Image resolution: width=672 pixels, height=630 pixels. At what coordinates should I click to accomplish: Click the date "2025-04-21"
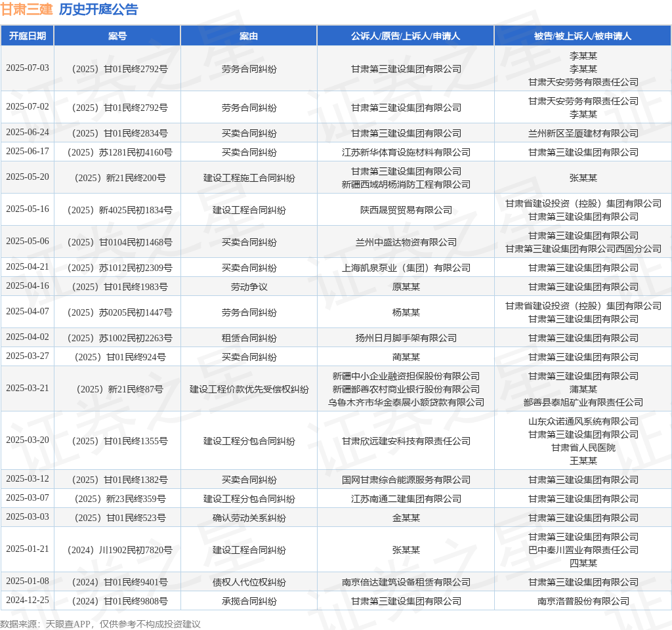point(28,267)
